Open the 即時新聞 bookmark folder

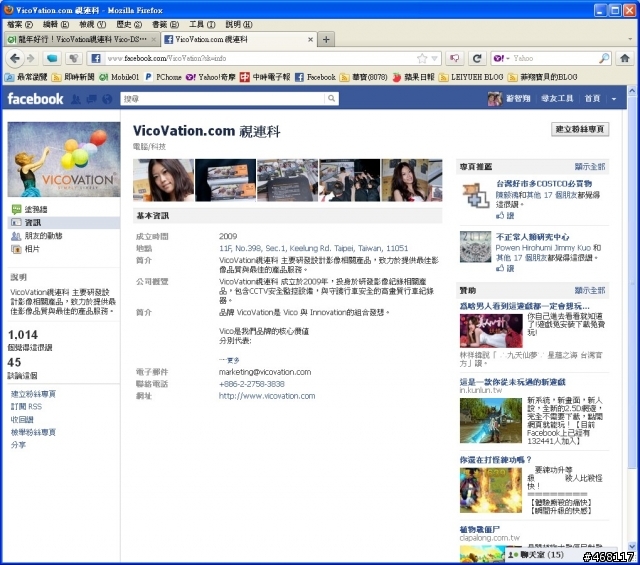[73, 77]
